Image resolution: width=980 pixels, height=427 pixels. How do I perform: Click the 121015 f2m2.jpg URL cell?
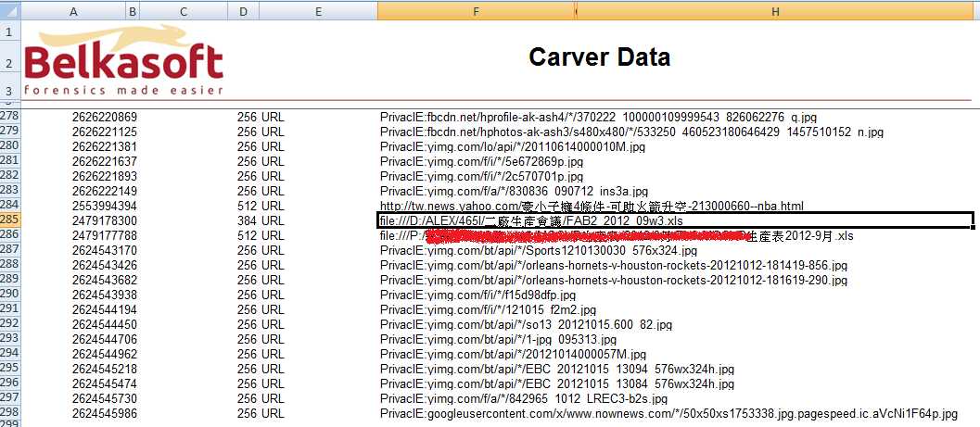coord(488,310)
